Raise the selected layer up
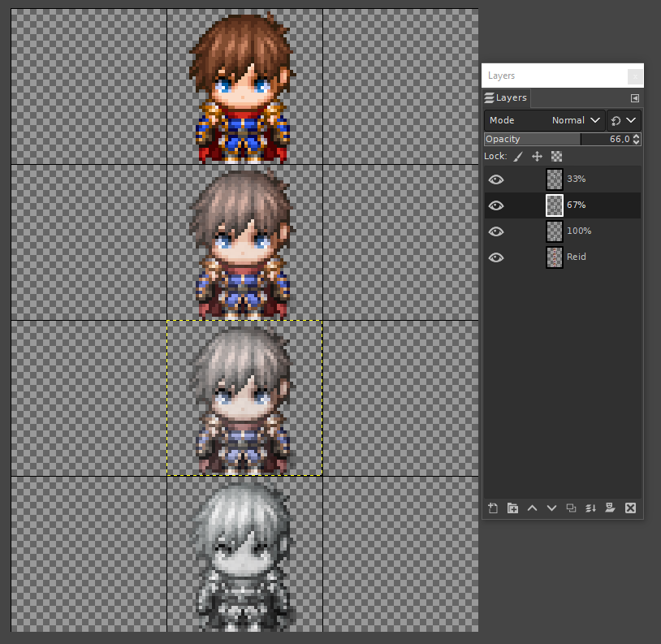The height and width of the screenshot is (644, 661). 532,508
